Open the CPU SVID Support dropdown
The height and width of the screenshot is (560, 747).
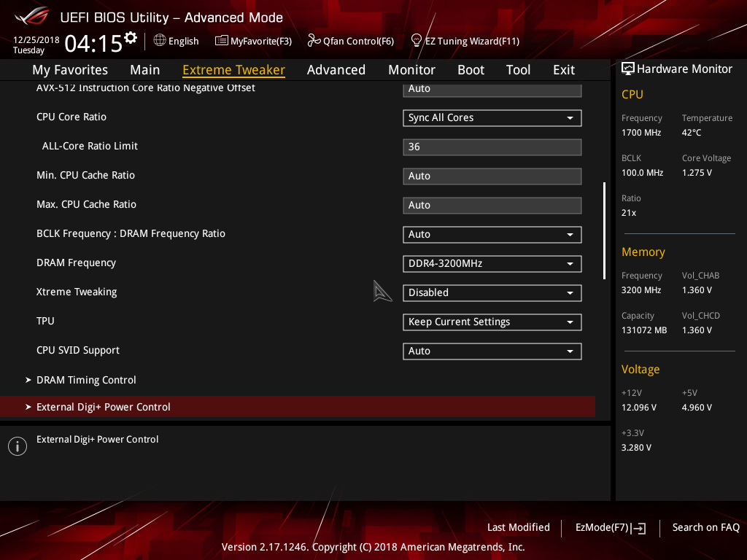coord(492,351)
